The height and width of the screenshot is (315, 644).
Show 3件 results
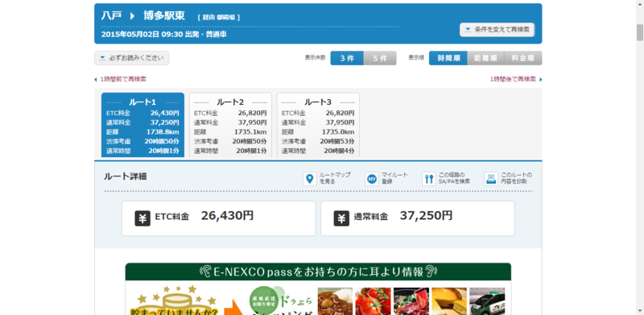point(347,58)
